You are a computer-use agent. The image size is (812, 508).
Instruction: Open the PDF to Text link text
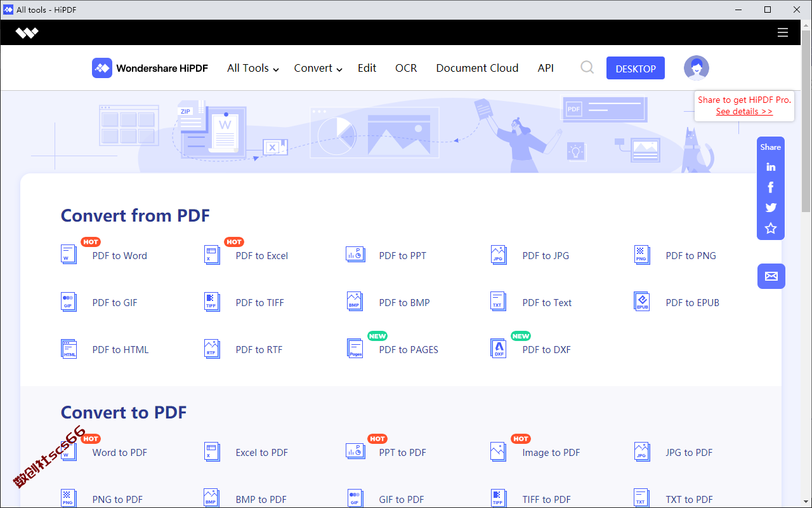547,302
